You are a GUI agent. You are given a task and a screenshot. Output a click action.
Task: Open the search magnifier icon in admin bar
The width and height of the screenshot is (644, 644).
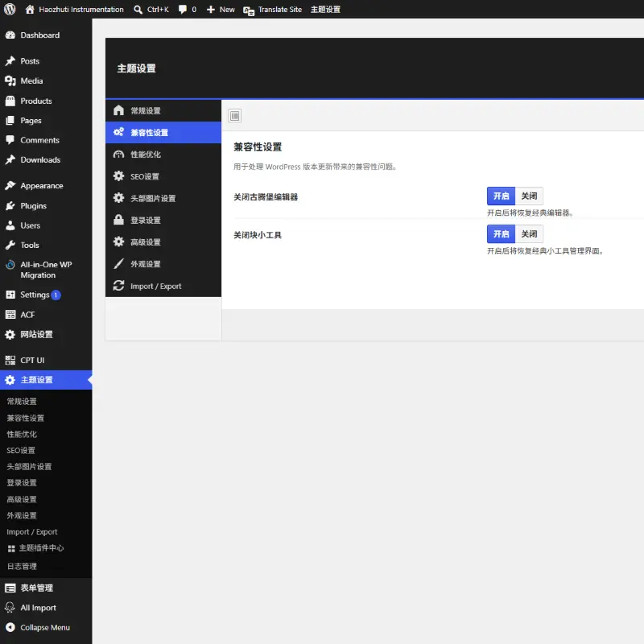click(138, 10)
